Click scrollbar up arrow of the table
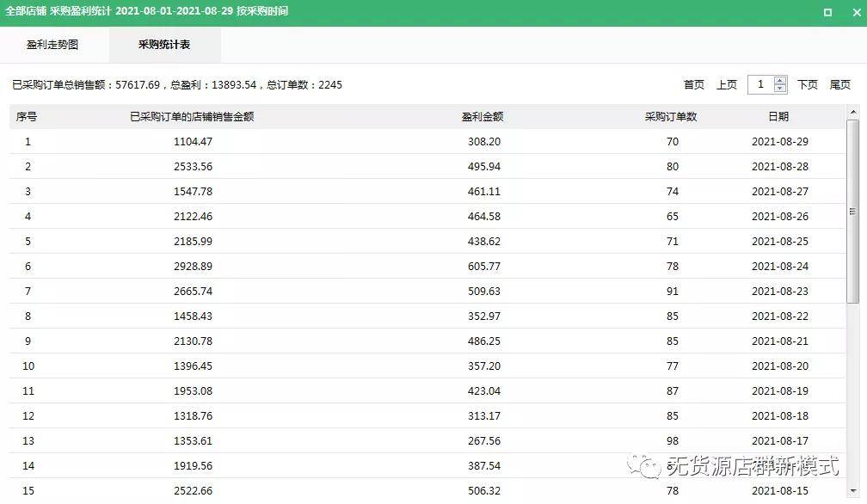867x504 pixels. (852, 113)
